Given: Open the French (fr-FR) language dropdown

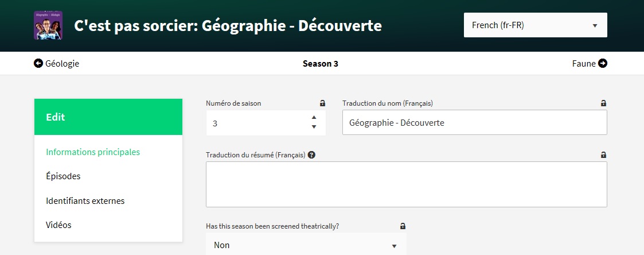Looking at the screenshot, I should [535, 25].
